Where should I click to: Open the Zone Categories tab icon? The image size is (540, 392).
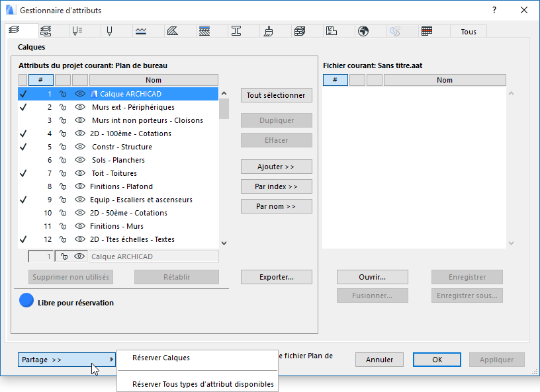pos(332,31)
